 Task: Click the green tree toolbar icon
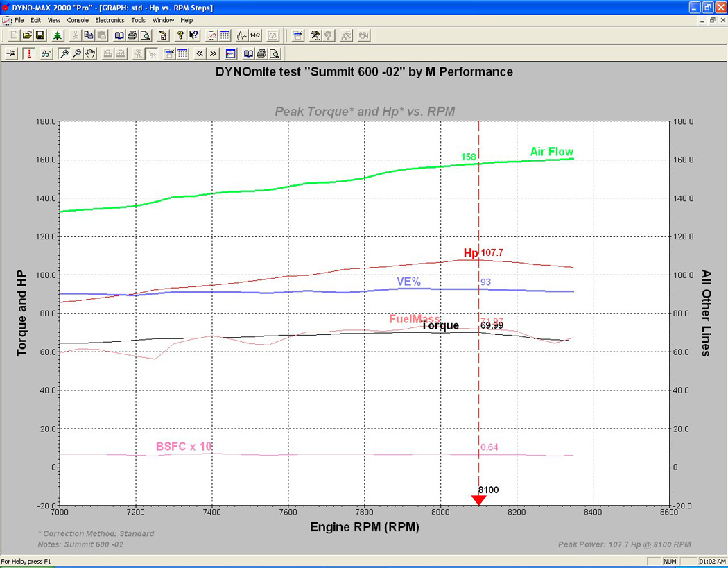click(57, 35)
